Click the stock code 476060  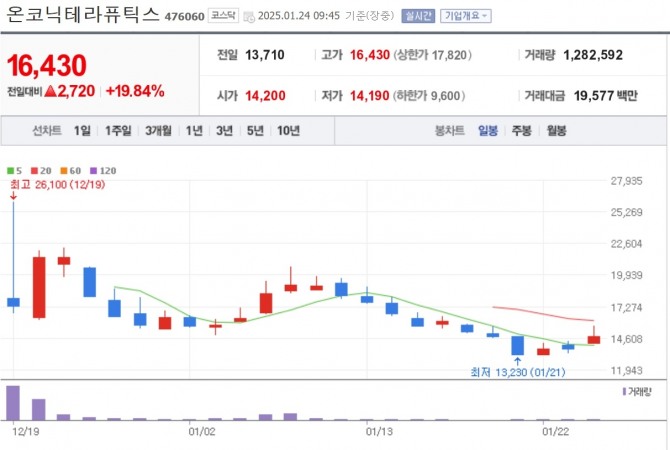tap(185, 17)
